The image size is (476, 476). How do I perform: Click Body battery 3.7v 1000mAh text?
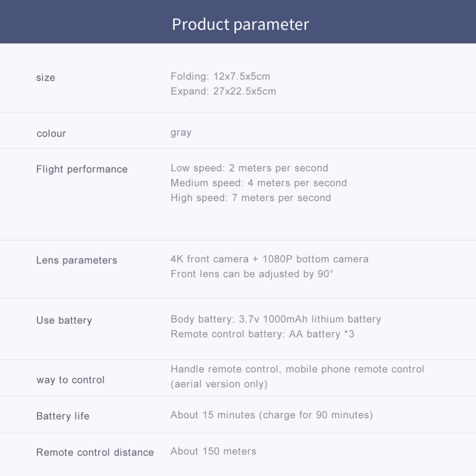275,319
